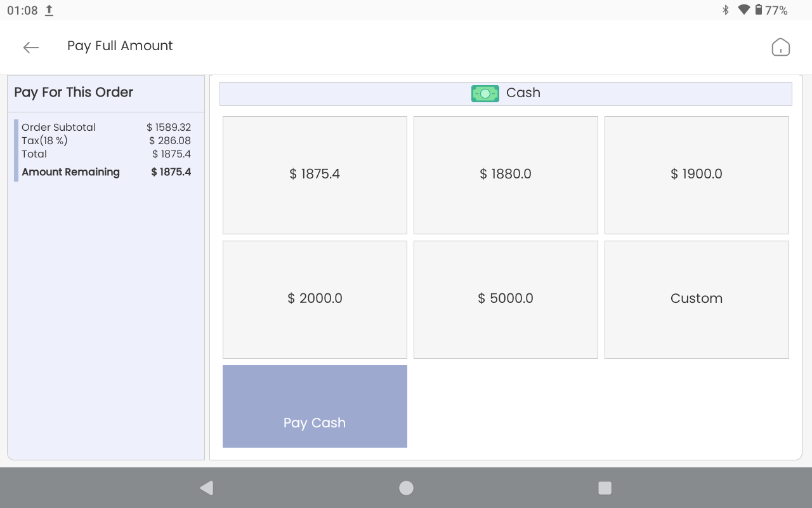Confirm with the Pay Cash button

[315, 406]
